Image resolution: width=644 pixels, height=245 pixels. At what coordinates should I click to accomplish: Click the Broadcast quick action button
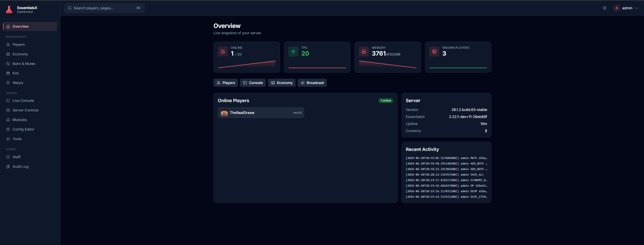click(312, 83)
